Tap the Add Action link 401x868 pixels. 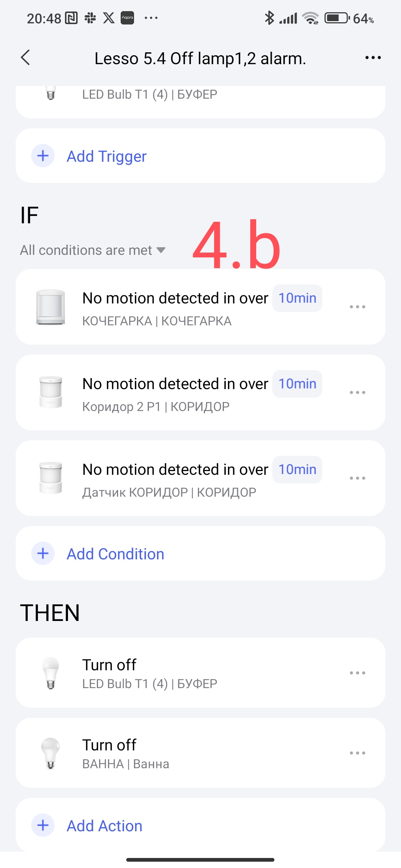coord(104,826)
